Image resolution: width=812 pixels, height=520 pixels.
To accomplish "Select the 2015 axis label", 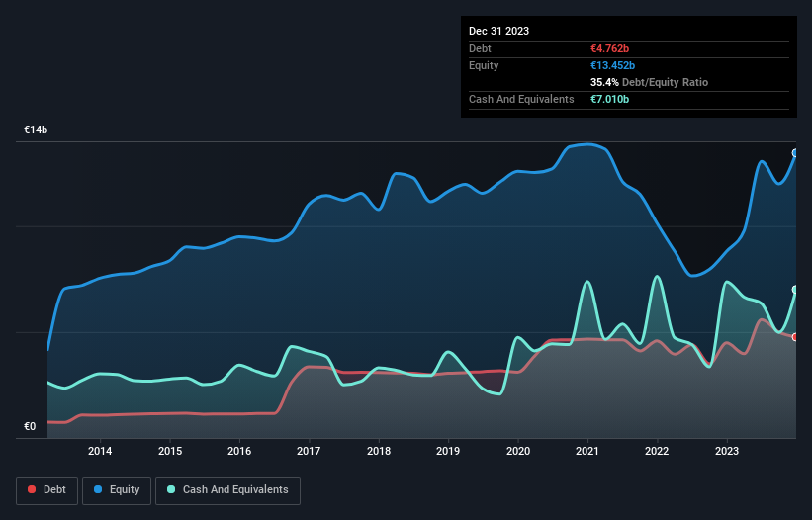I will coord(170,451).
